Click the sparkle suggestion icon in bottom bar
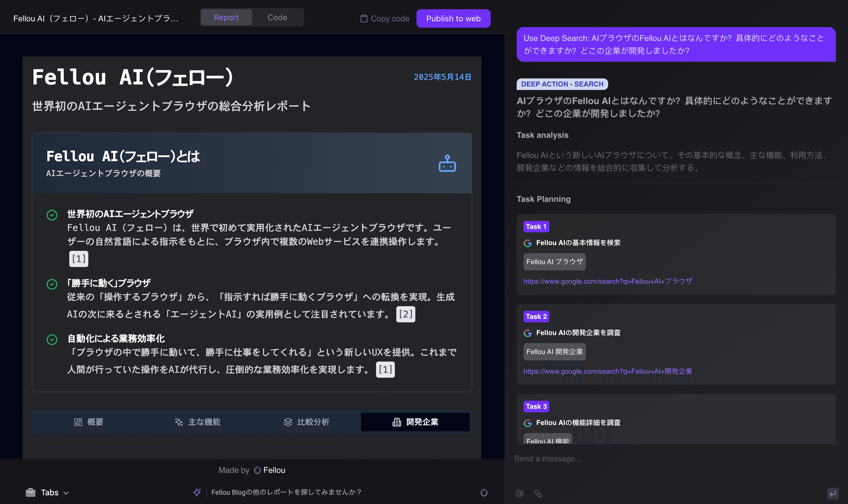Viewport: 848px width, 504px height. click(x=197, y=492)
